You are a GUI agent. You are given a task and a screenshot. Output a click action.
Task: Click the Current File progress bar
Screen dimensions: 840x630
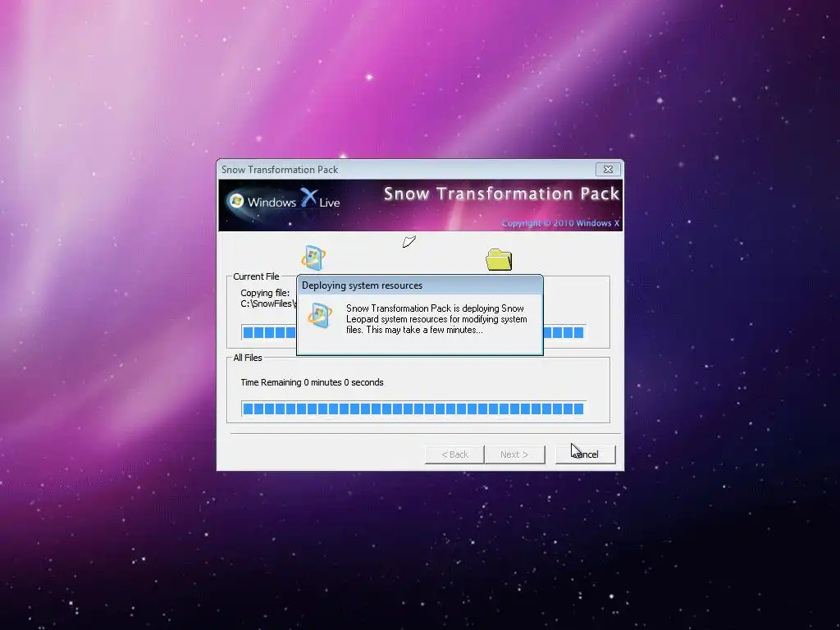413,332
